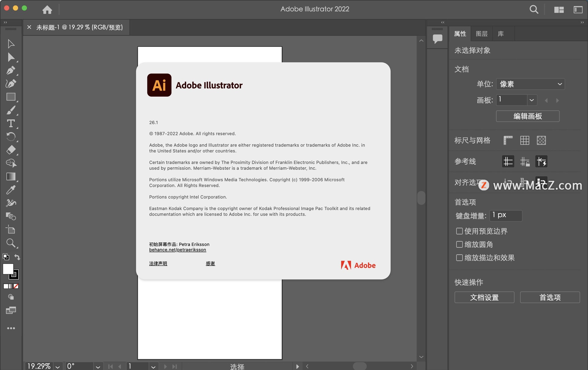This screenshot has height=370, width=588.
Task: Enable 使用预览边界 checkbox
Action: 459,231
